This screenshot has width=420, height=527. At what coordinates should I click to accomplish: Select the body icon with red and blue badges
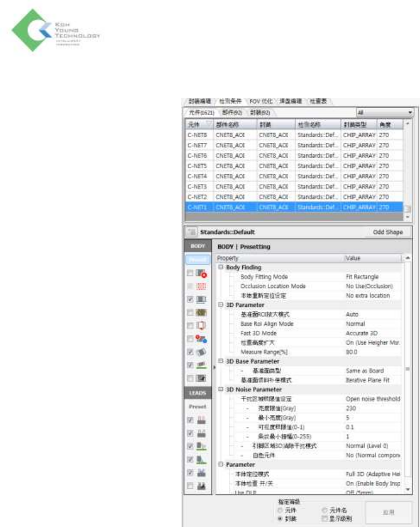(x=201, y=339)
